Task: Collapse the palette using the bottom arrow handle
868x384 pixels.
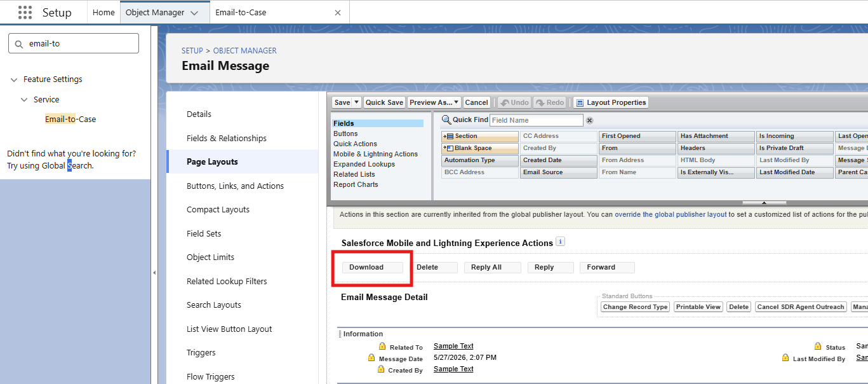Action: (x=764, y=203)
